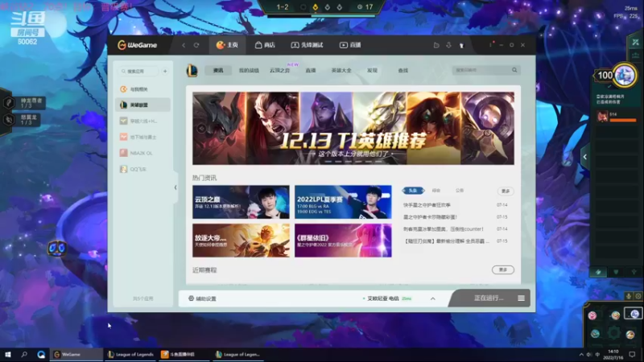Open the notification icon with red dot
This screenshot has width=644, height=362.
491,45
